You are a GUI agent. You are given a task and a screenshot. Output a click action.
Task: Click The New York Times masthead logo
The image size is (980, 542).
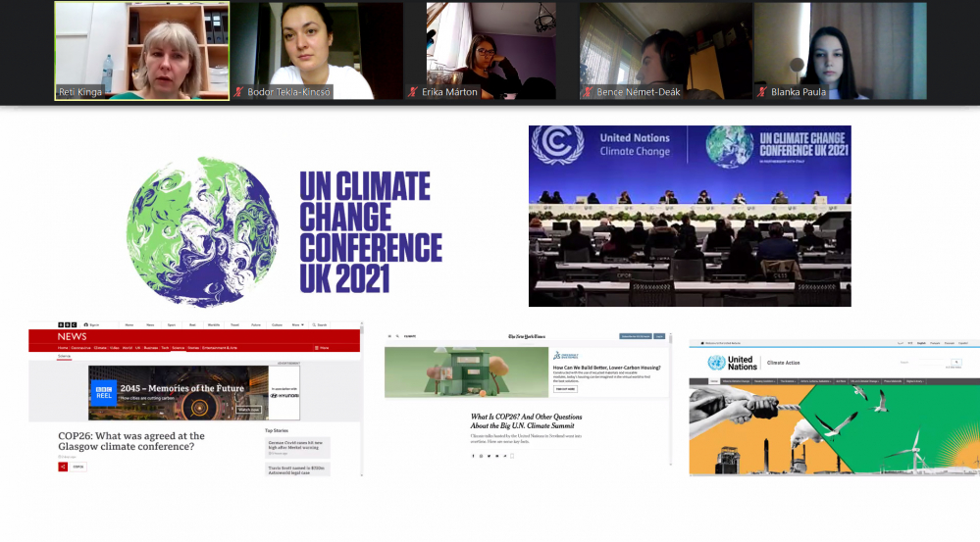click(526, 336)
